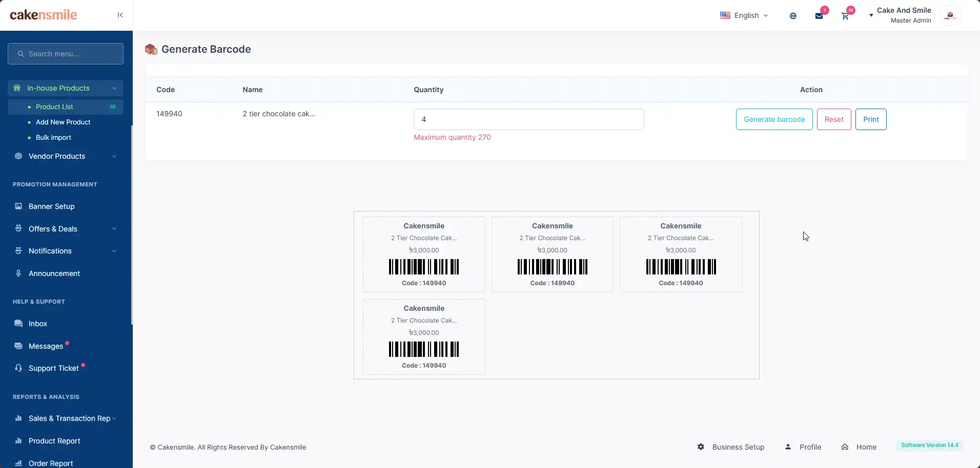This screenshot has height=468, width=980.
Task: Open the mail messages icon in header
Action: pyautogui.click(x=819, y=16)
